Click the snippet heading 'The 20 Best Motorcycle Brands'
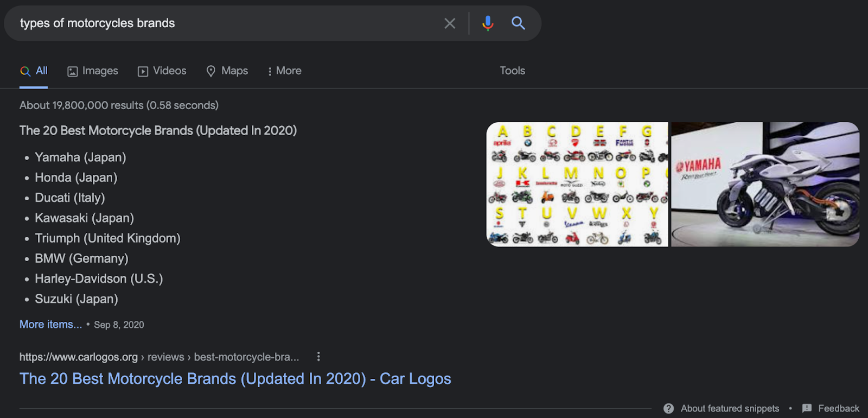 (x=158, y=130)
